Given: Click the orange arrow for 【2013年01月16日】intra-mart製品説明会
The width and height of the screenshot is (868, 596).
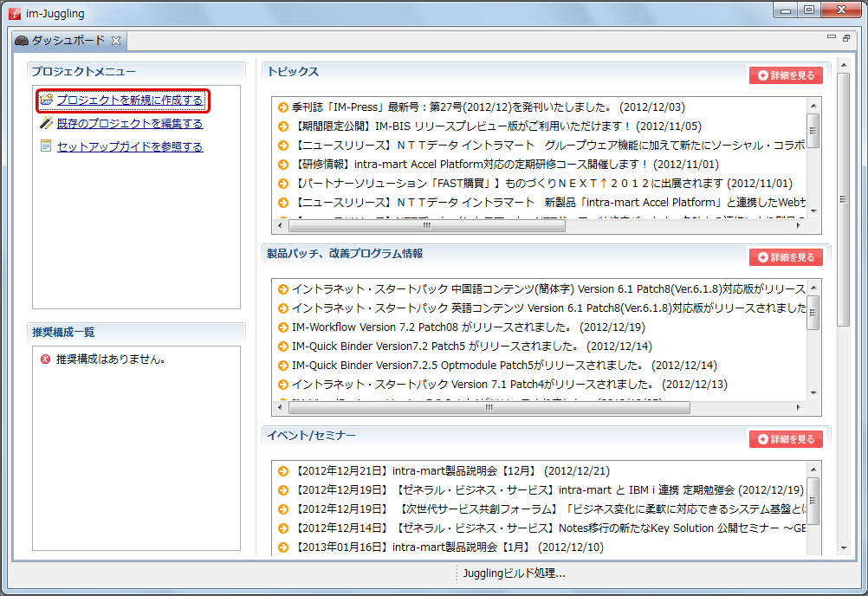Looking at the screenshot, I should [x=283, y=547].
